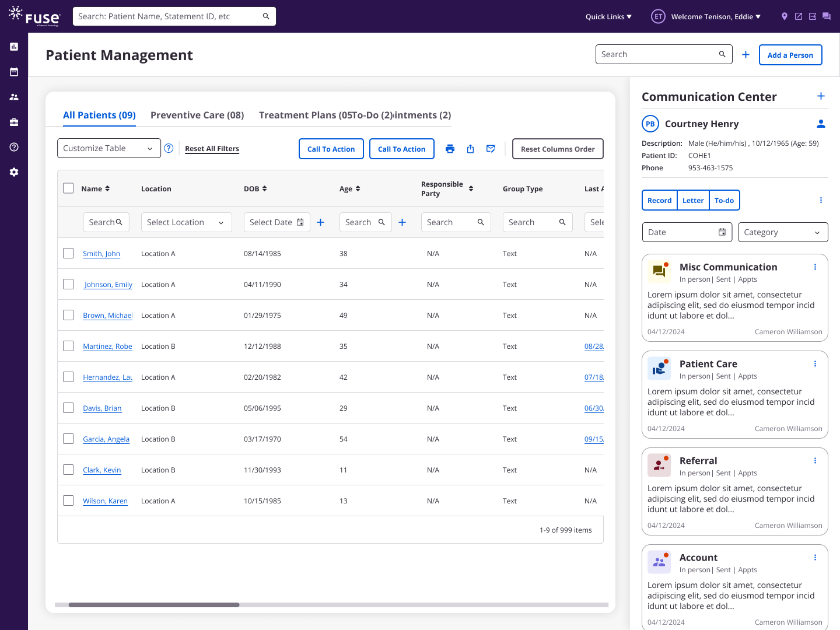Screen dimensions: 840x630
Task: Check the box for Smith, John
Action: click(68, 253)
